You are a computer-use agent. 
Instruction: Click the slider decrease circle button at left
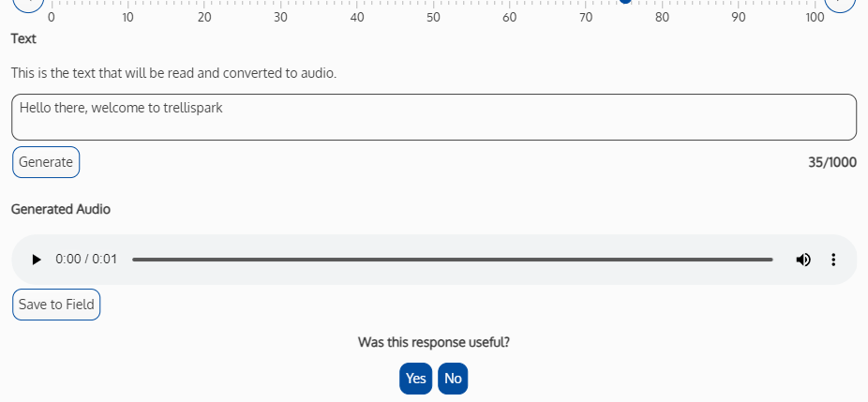28,5
